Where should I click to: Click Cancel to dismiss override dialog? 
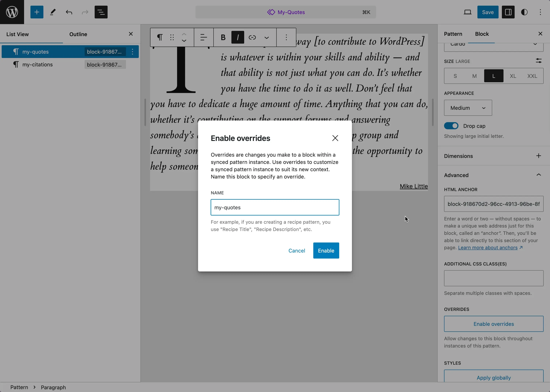tap(297, 250)
